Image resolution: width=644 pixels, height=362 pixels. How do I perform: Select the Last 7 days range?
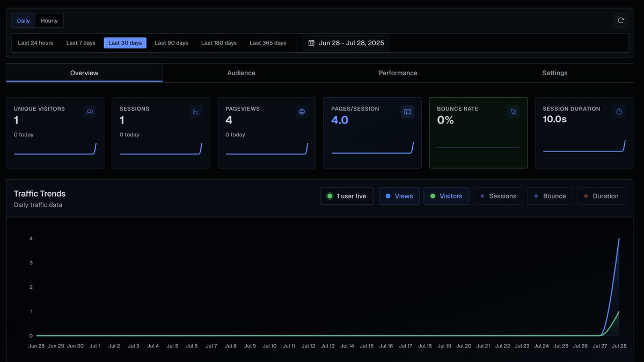coord(80,42)
